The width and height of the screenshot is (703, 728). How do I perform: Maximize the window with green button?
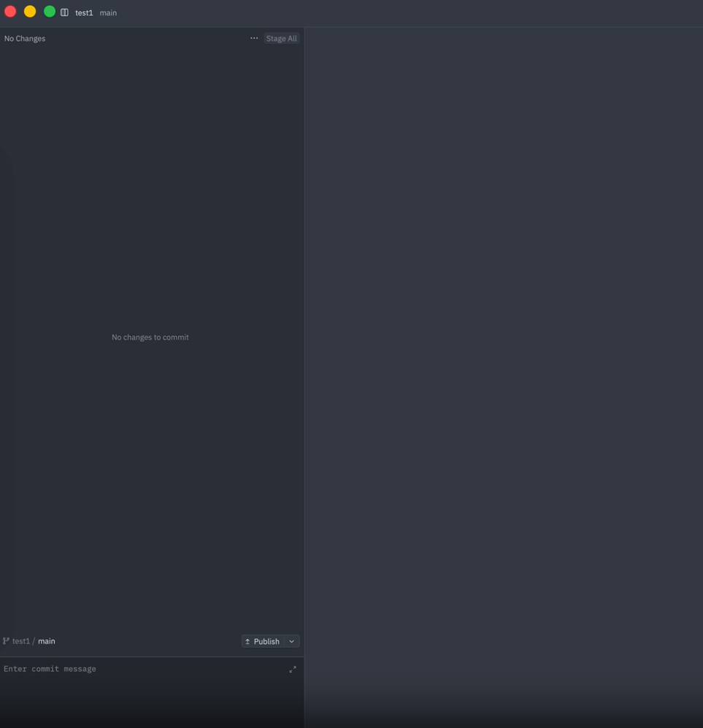pyautogui.click(x=49, y=12)
